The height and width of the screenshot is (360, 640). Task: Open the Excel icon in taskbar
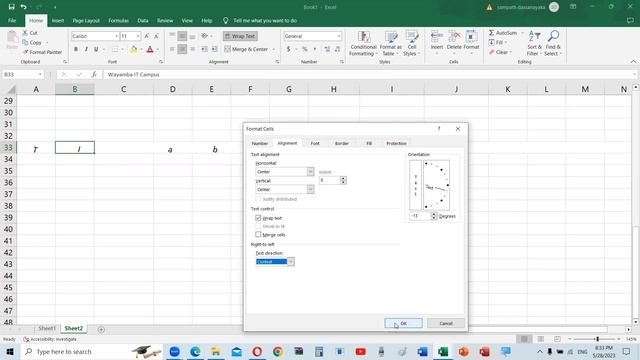(x=443, y=351)
